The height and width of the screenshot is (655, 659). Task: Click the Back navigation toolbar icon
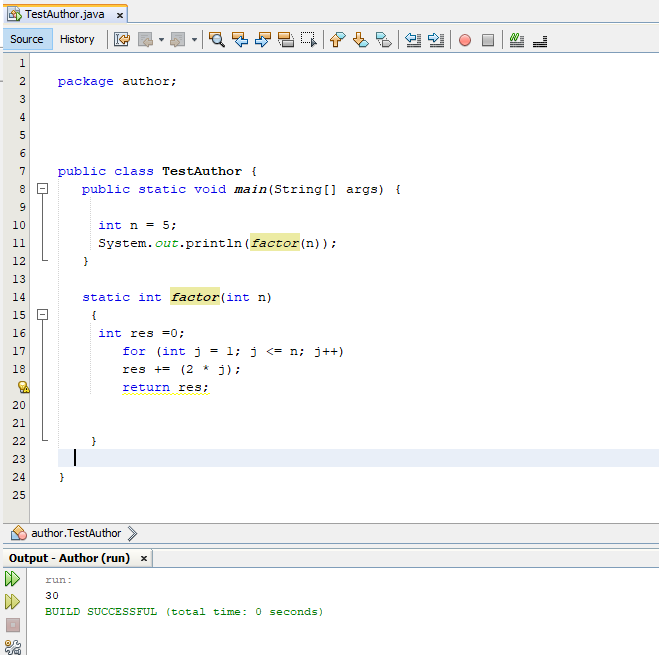pos(146,40)
